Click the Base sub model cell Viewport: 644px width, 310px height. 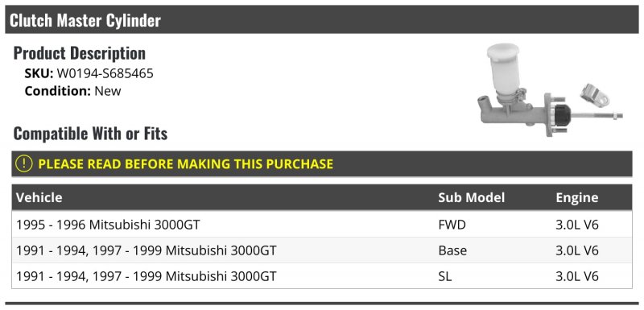[452, 250]
